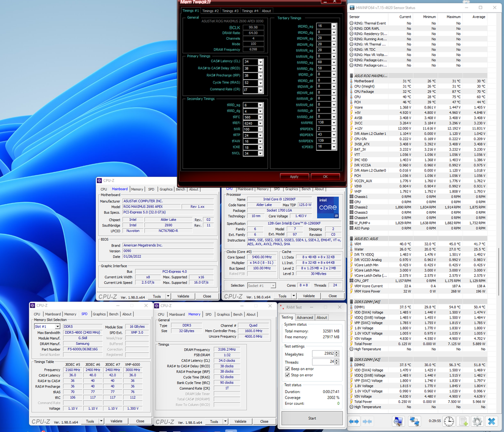This screenshot has height=432, width=504.
Task: Click the ASUS ROG MAXIMU sensor group icon
Action: tap(351, 76)
